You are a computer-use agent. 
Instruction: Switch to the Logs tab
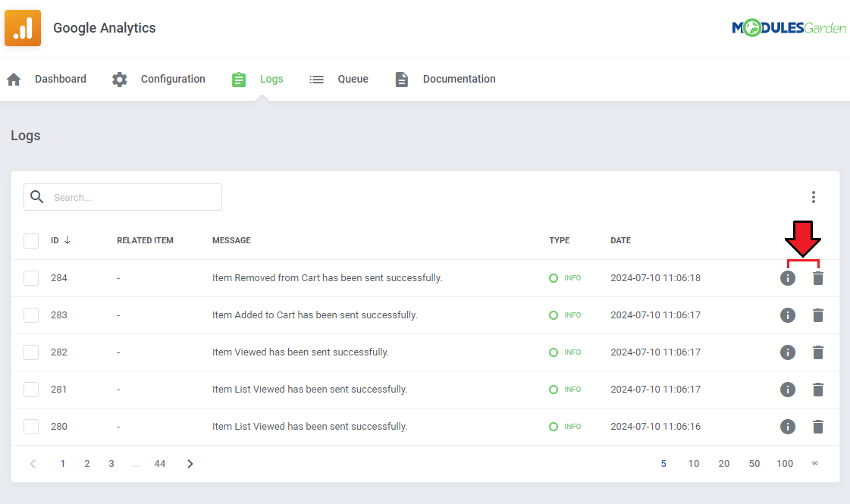coord(271,79)
